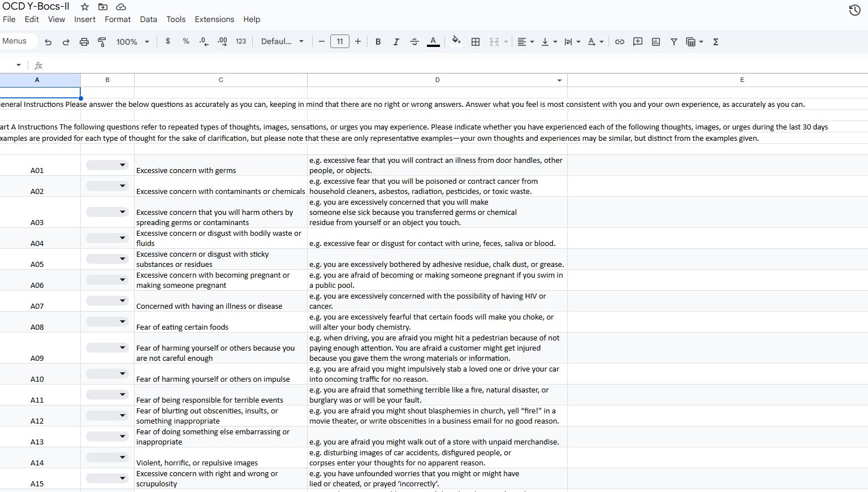Screen dimensions: 868x492
Task: Open version history clock icon
Action: 854,10
